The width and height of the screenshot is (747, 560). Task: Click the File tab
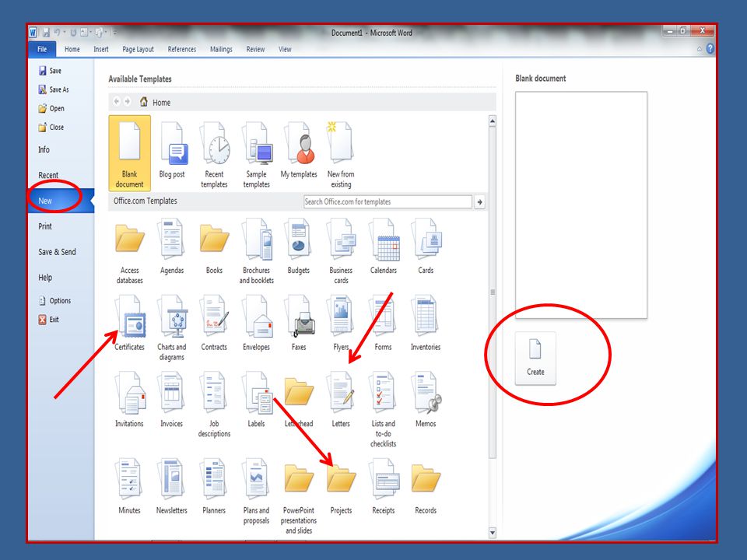coord(42,49)
